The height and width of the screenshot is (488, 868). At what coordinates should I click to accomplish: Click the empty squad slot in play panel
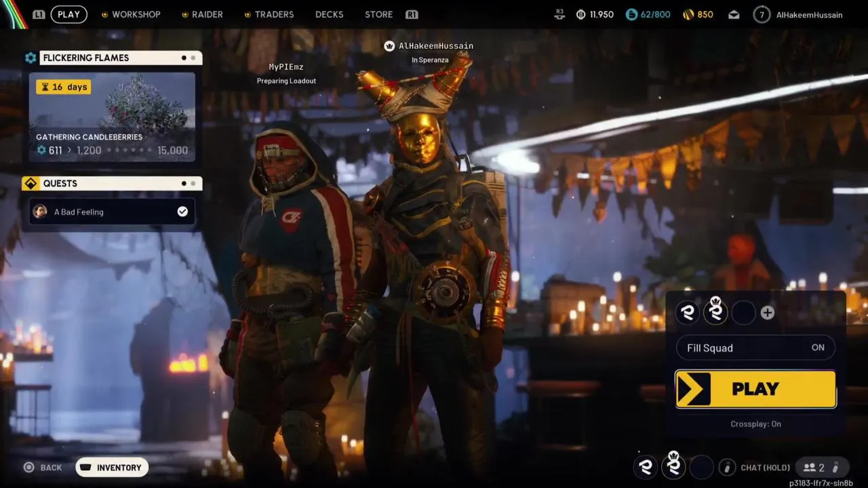click(x=743, y=312)
